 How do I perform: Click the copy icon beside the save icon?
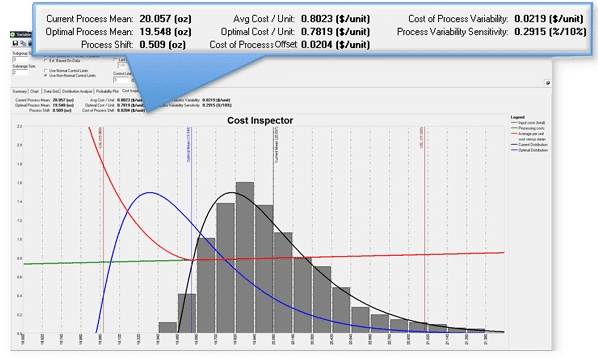(23, 43)
